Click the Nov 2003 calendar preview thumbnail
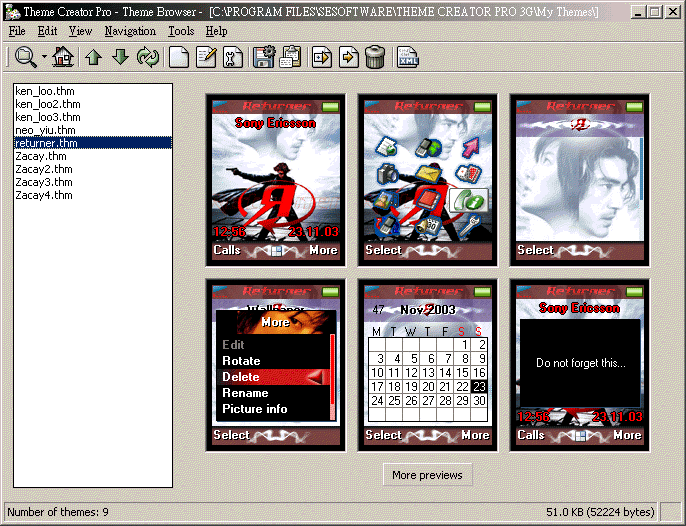 [427, 365]
